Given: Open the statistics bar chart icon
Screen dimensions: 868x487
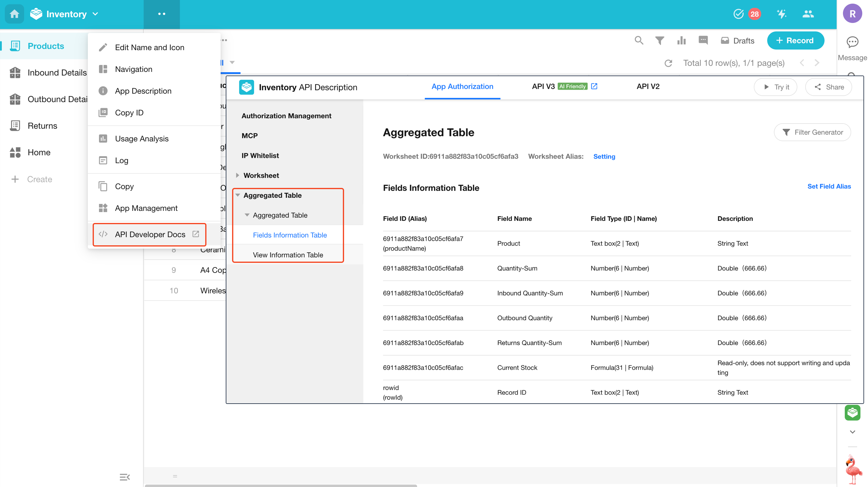Looking at the screenshot, I should (x=681, y=40).
